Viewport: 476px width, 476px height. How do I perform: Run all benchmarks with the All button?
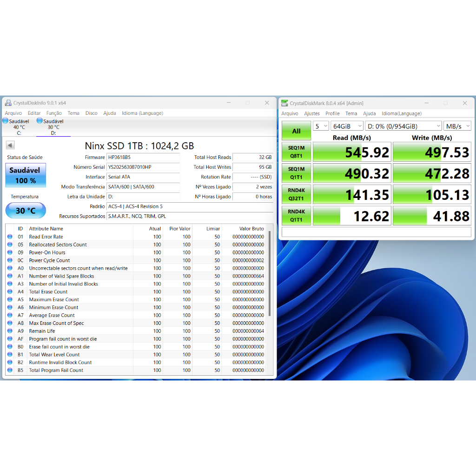[x=296, y=131]
